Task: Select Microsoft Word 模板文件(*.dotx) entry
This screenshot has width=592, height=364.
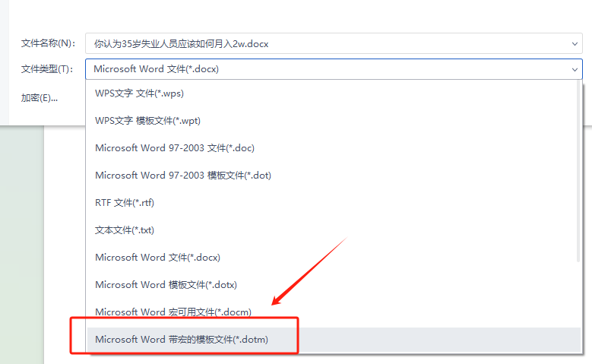Action: tap(332, 285)
